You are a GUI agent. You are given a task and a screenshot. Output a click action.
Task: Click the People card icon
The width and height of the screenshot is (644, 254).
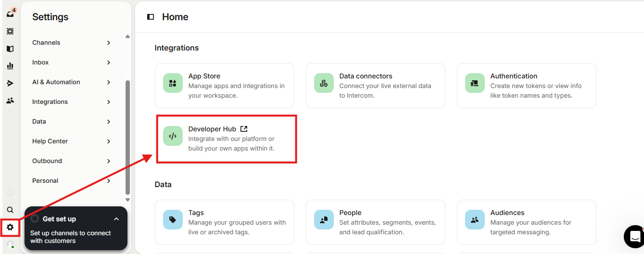click(324, 220)
